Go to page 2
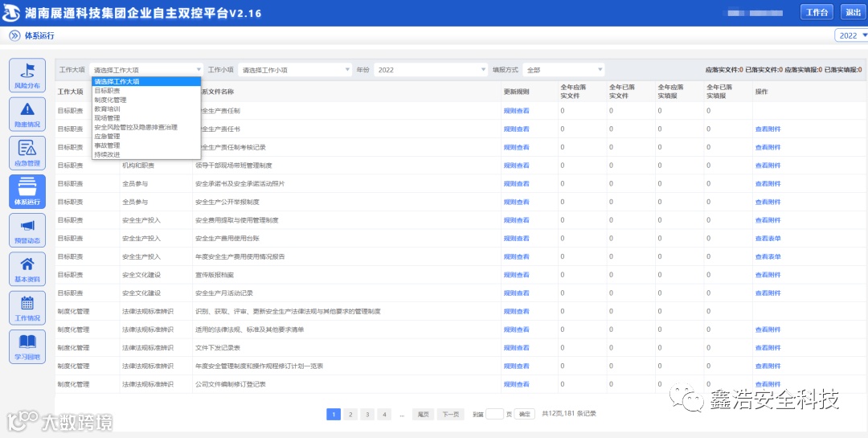The width and height of the screenshot is (868, 438). pyautogui.click(x=350, y=414)
